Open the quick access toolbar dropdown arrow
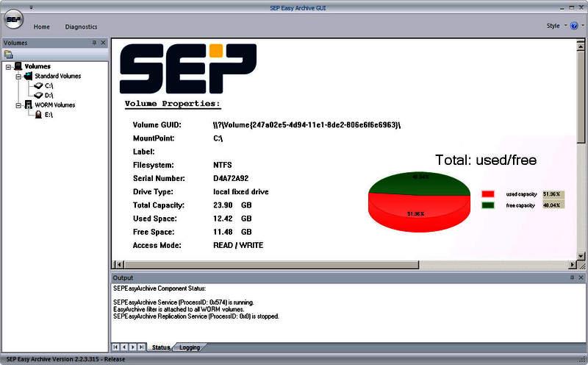Image resolution: width=588 pixels, height=365 pixels. [31, 7]
